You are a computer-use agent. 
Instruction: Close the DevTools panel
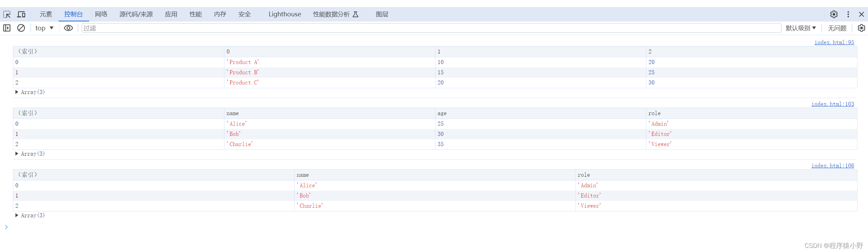[x=861, y=14]
